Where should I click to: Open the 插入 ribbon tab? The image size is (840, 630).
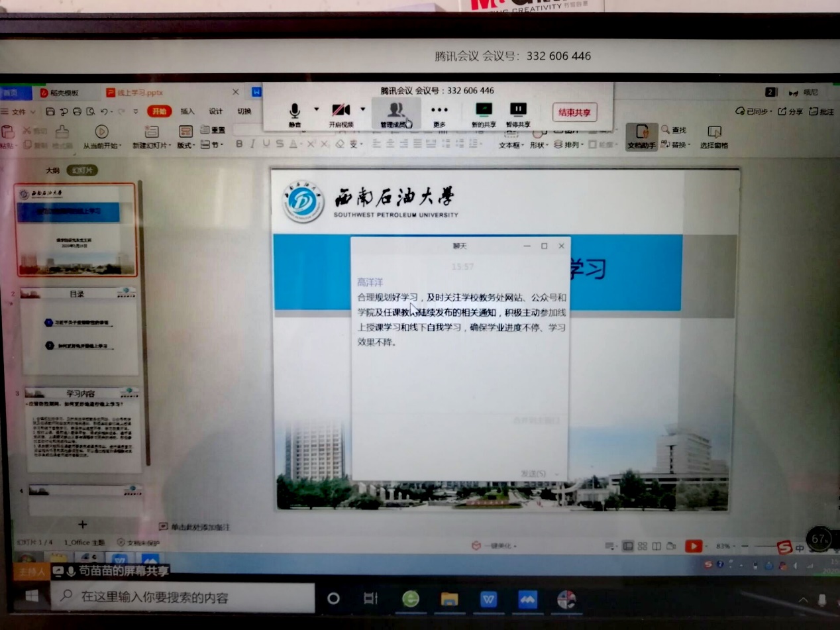click(187, 111)
